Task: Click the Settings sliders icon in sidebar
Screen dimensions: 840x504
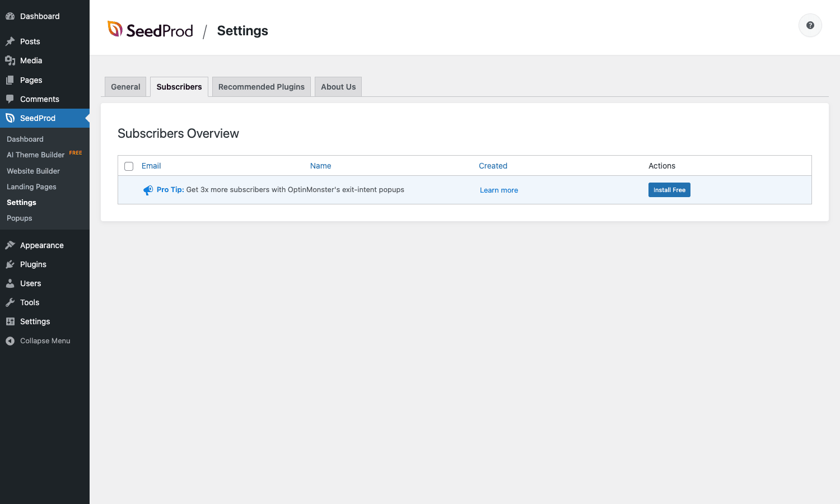Action: coord(10,321)
